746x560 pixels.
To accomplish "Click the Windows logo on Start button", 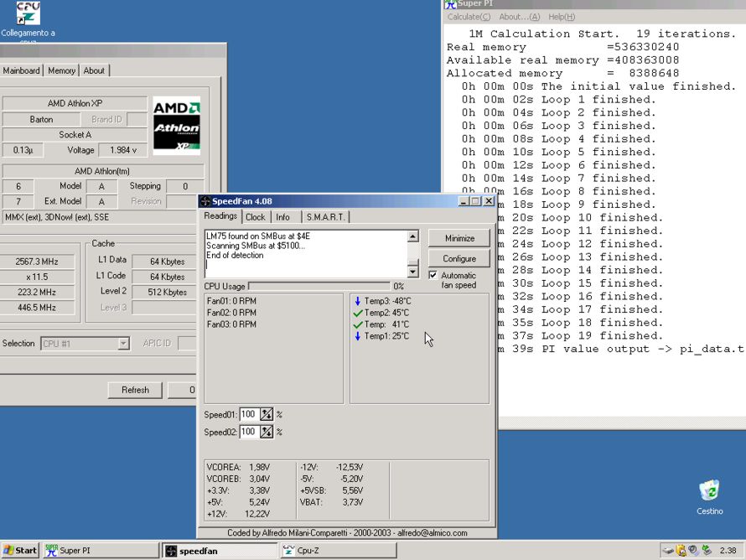I will click(x=8, y=551).
